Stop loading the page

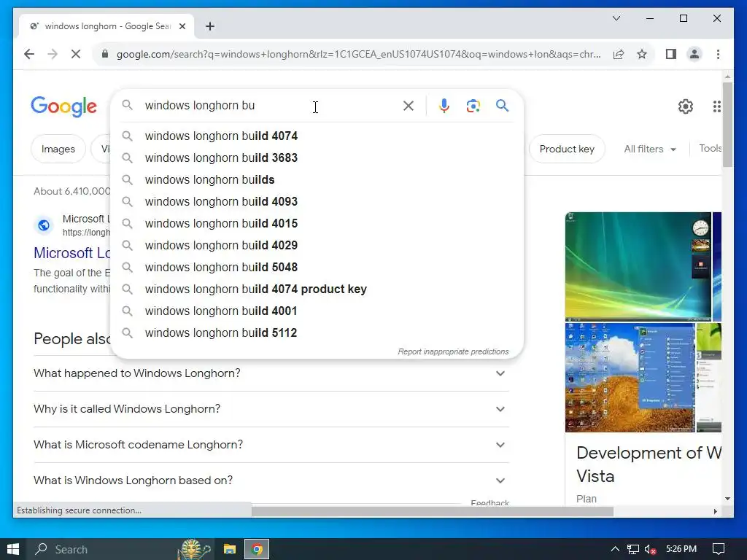[76, 54]
